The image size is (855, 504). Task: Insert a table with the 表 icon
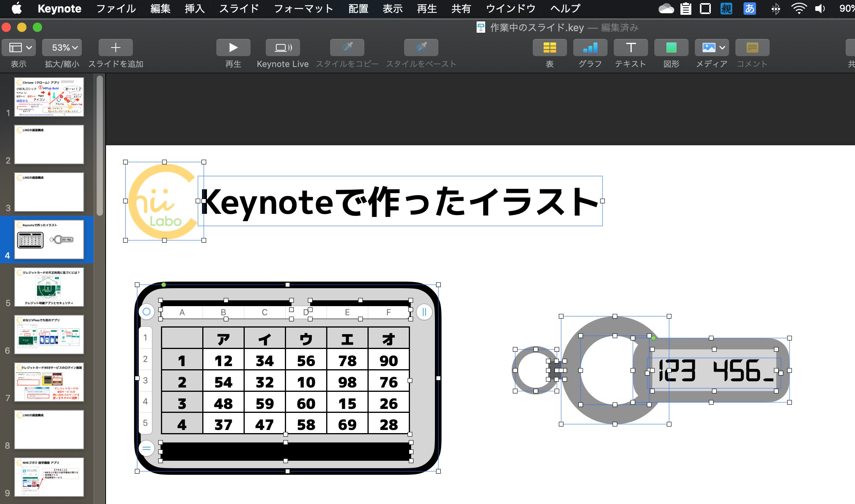tap(549, 48)
